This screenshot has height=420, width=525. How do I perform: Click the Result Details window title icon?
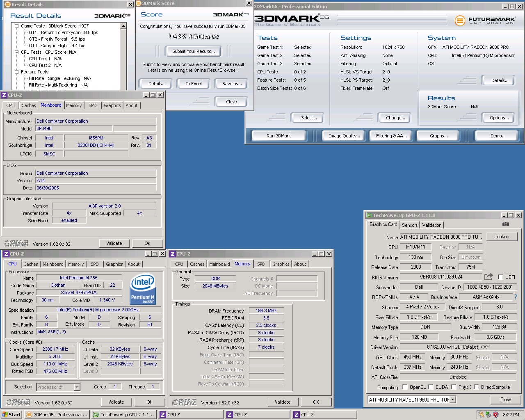[x=7, y=5]
